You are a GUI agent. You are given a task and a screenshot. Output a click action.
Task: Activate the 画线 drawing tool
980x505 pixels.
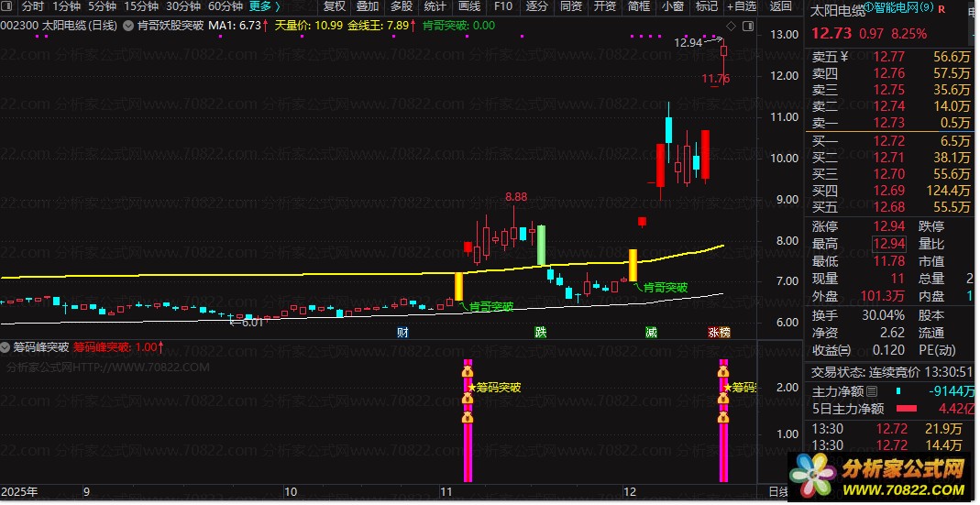pos(468,7)
